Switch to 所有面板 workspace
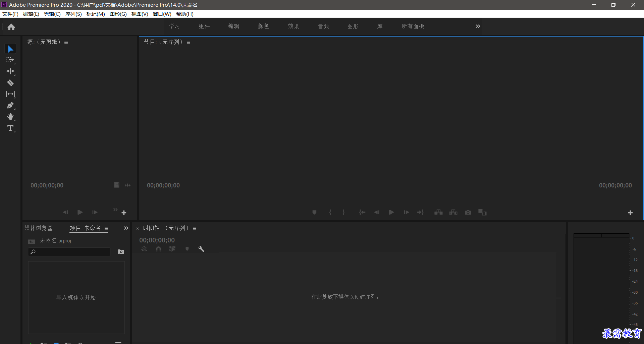The image size is (644, 344). click(413, 26)
